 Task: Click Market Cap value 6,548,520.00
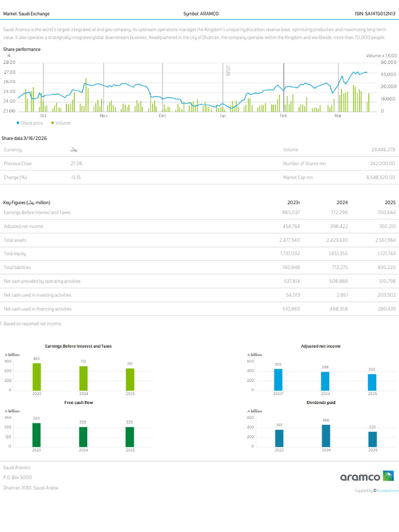coord(381,178)
